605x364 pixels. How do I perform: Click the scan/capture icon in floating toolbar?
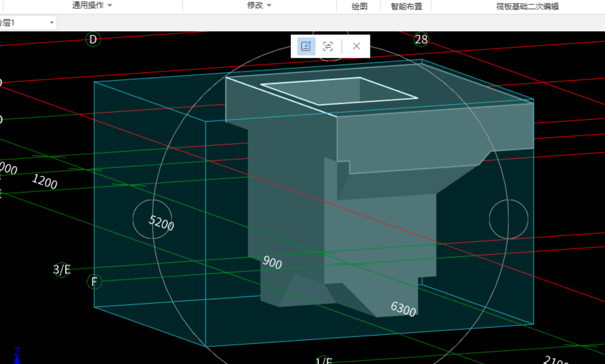click(x=328, y=46)
